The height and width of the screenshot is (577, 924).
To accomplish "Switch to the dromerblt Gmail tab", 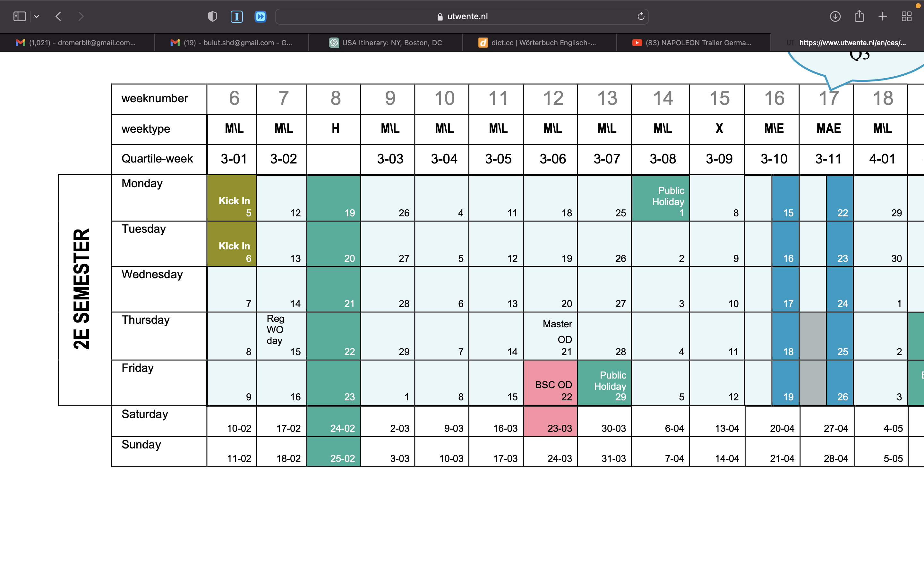I will coord(77,43).
